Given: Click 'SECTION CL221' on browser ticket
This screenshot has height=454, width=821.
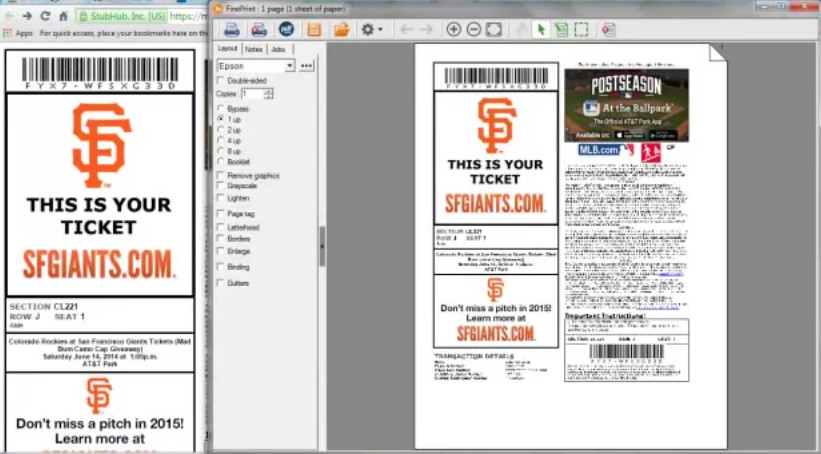Looking at the screenshot, I should (44, 307).
